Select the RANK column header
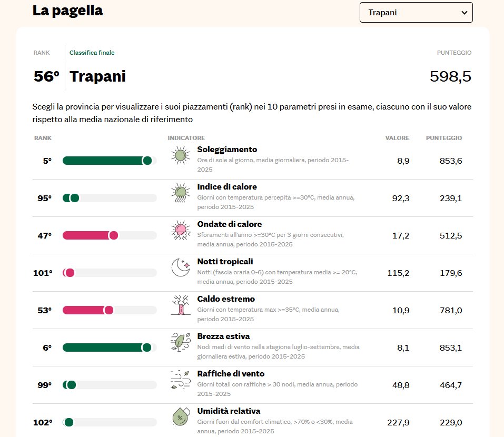The width and height of the screenshot is (504, 437). click(43, 138)
